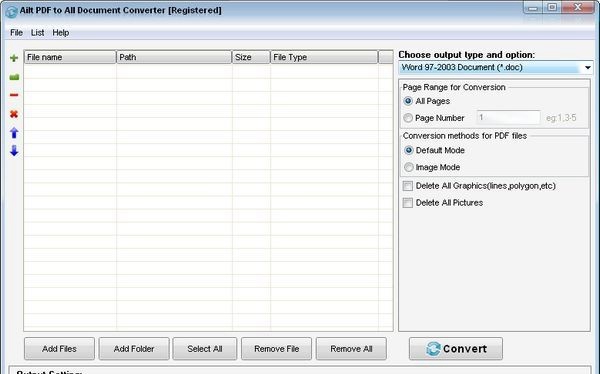
Task: Click the application icon in title bar
Action: tap(11, 11)
